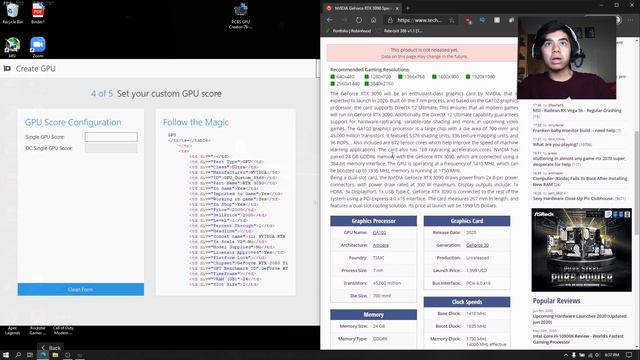Viewport: 640px width, 360px height.
Task: Open Franken-baby monitor build forum thread
Action: 574,131
